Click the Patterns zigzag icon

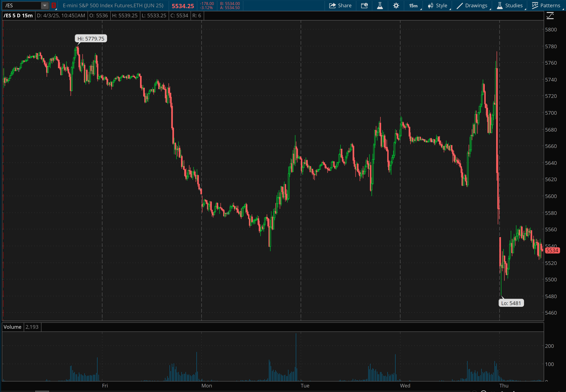(535, 6)
